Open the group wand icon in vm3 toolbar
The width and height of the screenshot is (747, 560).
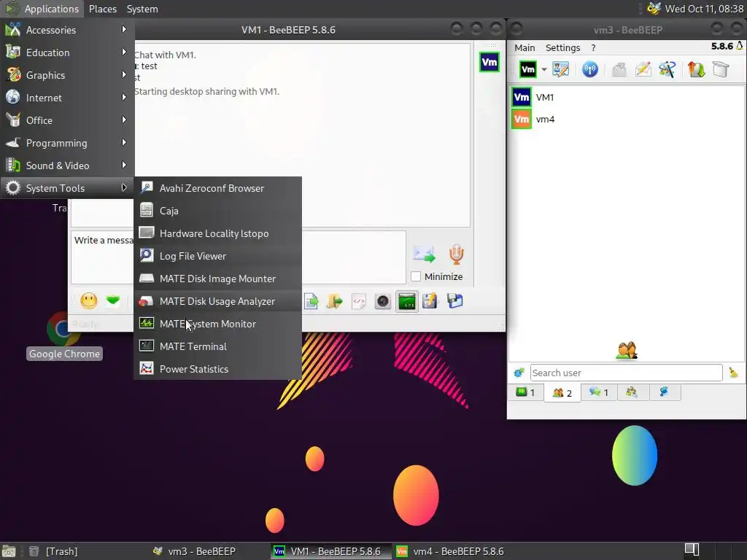tap(667, 69)
